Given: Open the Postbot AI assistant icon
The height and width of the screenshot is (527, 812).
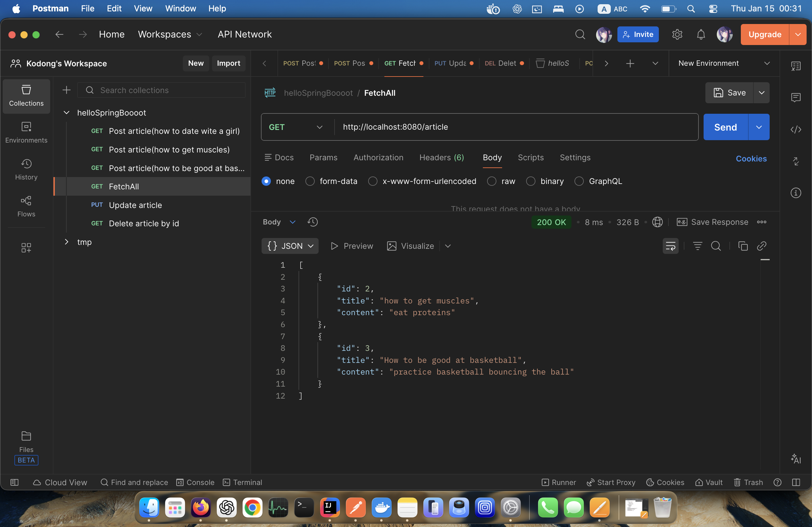Looking at the screenshot, I should (795, 459).
